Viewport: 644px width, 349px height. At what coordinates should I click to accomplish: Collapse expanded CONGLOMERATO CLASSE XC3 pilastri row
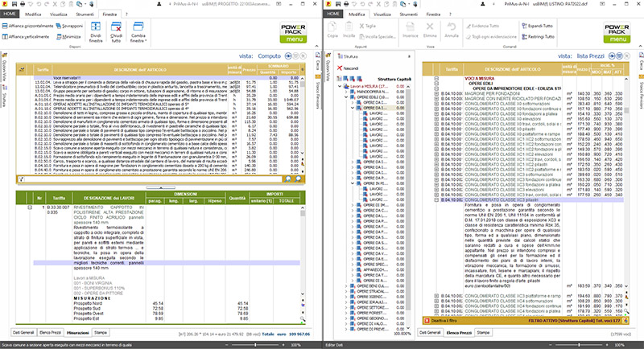click(x=436, y=200)
